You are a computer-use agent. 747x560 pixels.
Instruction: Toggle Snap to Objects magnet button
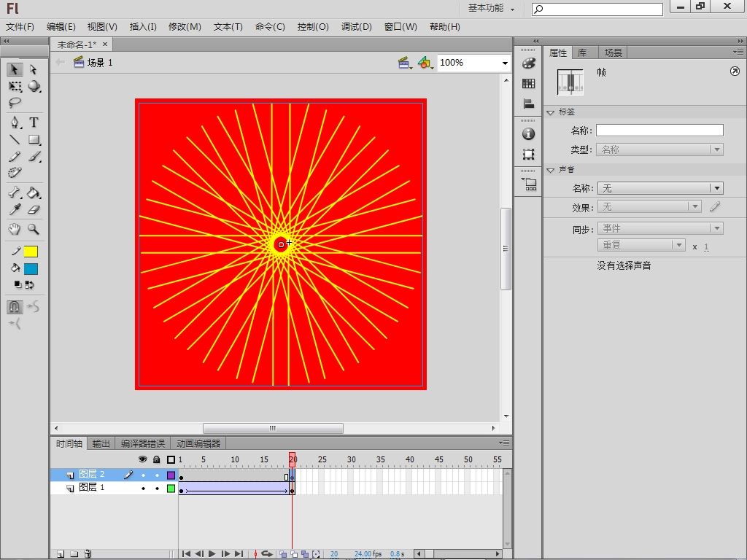pyautogui.click(x=15, y=307)
